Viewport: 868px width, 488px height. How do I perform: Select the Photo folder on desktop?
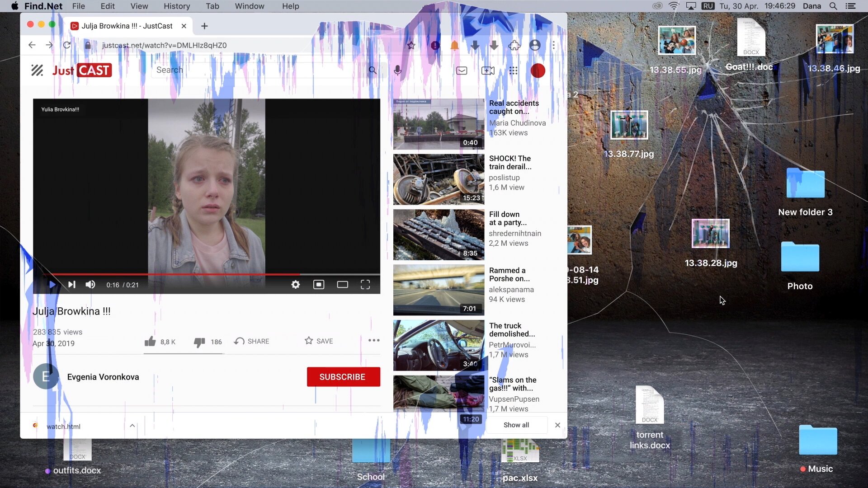[800, 266]
